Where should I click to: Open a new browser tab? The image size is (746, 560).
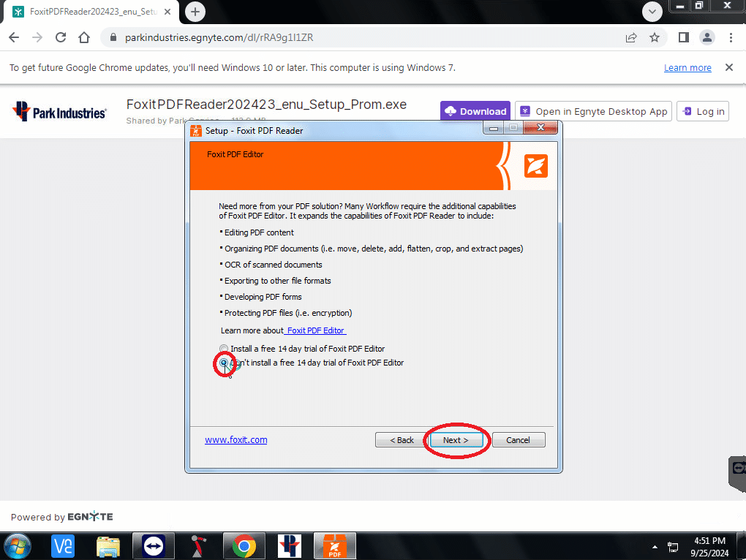coord(195,12)
